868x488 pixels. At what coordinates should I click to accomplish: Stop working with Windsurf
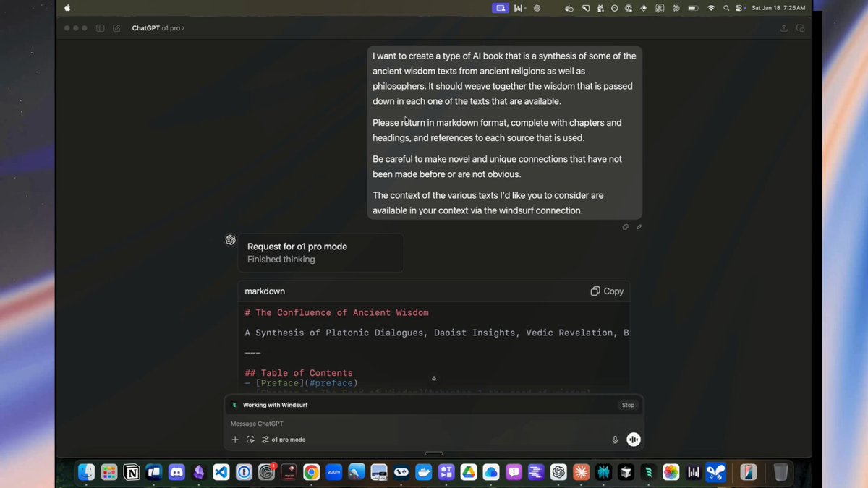(x=628, y=405)
